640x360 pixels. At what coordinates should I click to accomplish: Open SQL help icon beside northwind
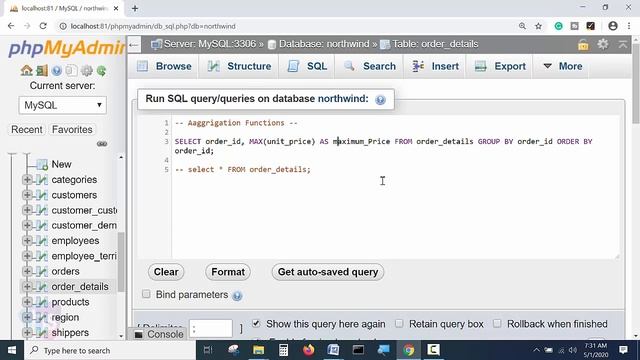[380, 100]
